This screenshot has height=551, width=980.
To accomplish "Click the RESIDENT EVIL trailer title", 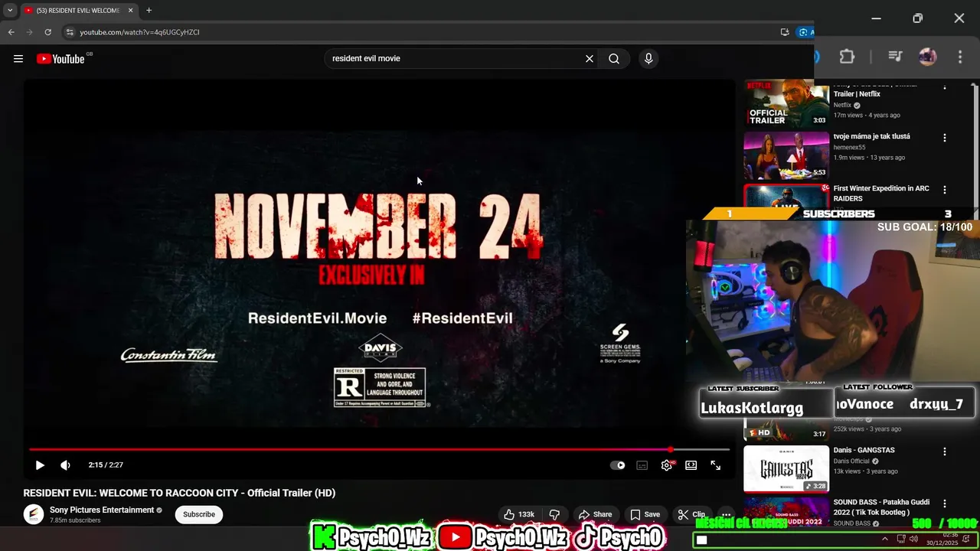I will tap(179, 493).
